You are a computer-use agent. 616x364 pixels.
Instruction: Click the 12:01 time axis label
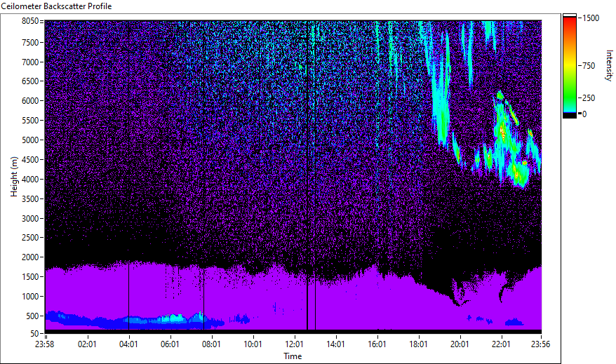tap(294, 344)
